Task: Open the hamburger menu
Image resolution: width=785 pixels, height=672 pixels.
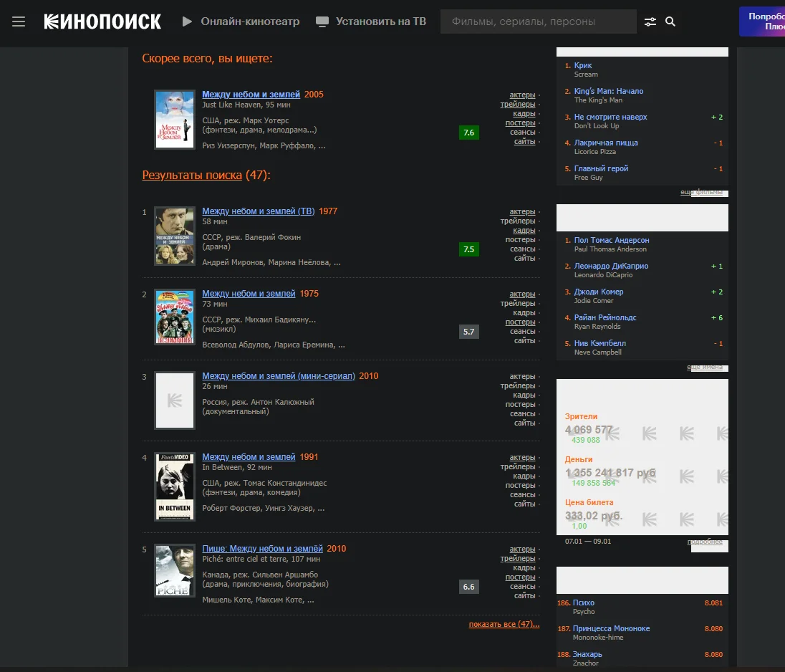Action: (19, 21)
